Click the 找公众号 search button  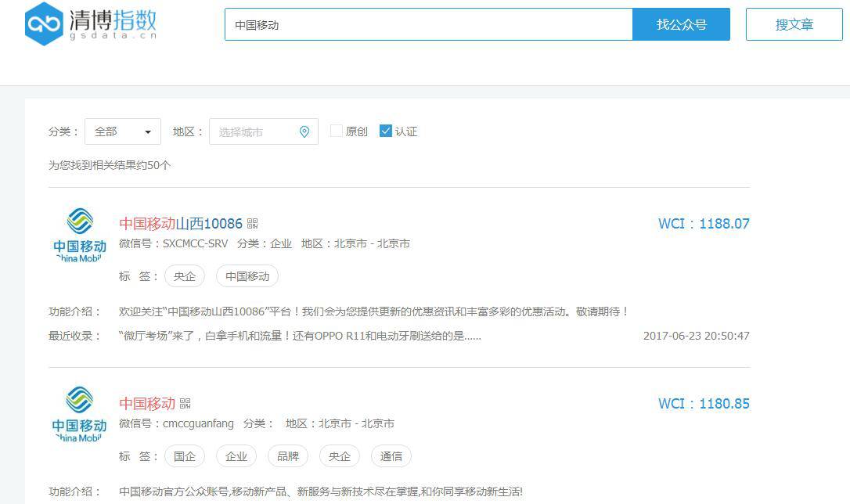coord(680,24)
